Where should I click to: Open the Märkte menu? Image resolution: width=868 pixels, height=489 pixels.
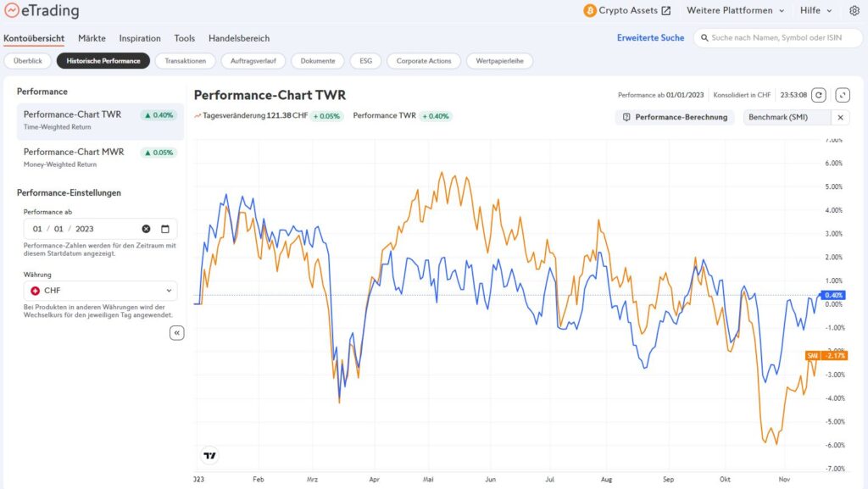(92, 38)
